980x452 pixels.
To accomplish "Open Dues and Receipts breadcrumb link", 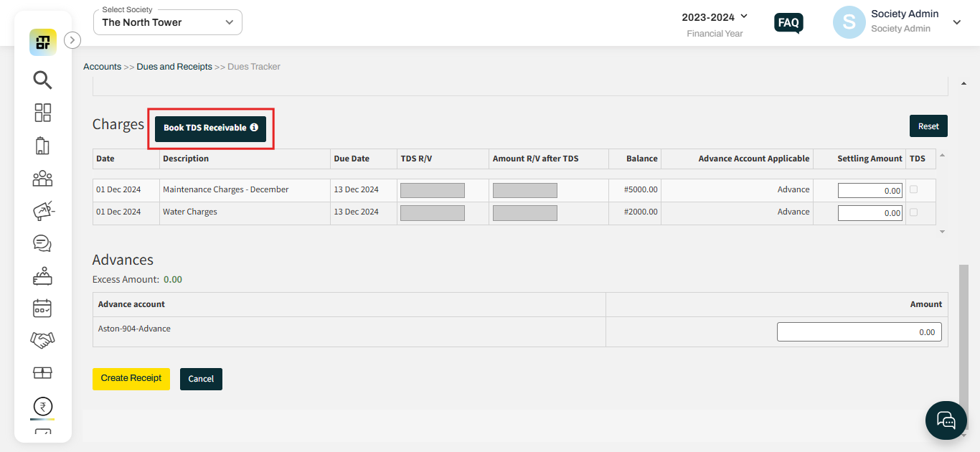I will point(174,66).
